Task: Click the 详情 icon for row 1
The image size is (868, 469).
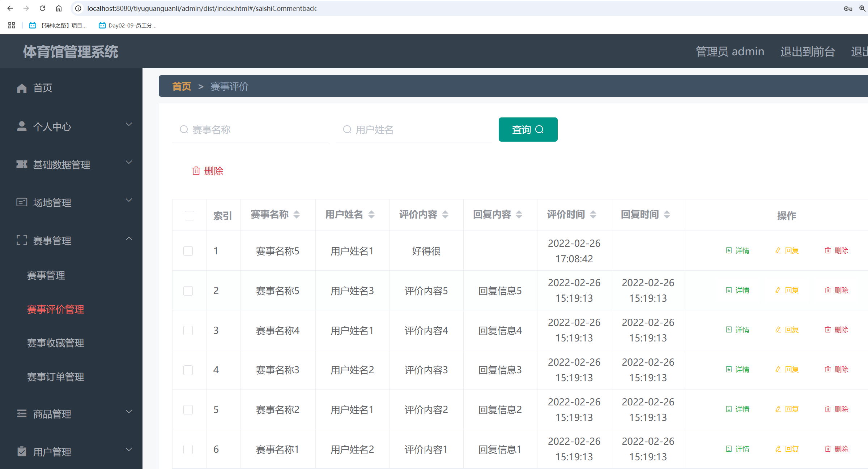Action: coord(729,250)
